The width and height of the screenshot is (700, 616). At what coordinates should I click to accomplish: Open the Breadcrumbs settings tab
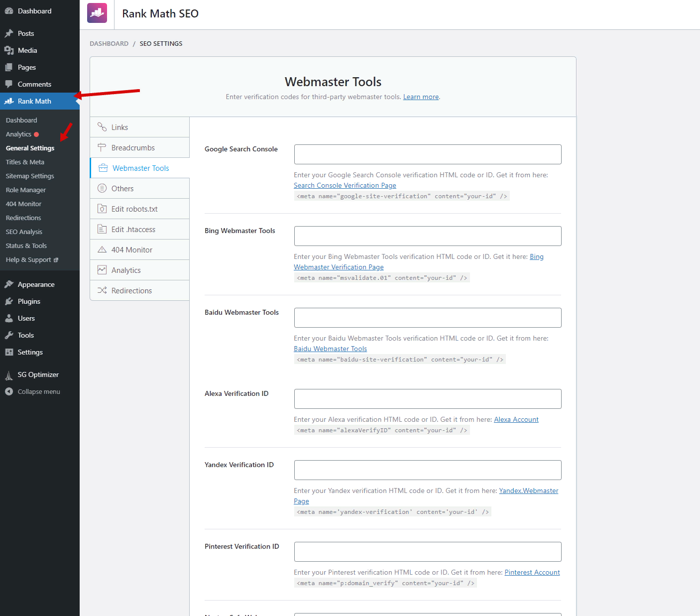point(139,147)
